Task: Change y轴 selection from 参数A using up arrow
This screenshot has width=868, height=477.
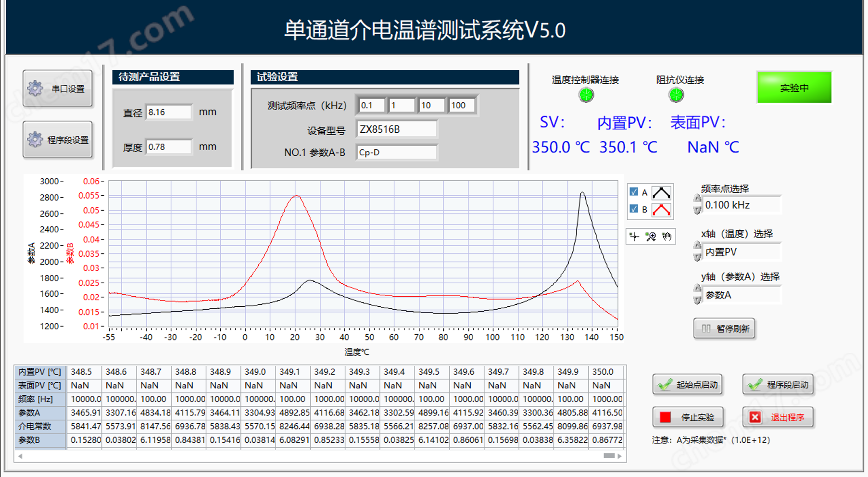Action: coord(697,288)
